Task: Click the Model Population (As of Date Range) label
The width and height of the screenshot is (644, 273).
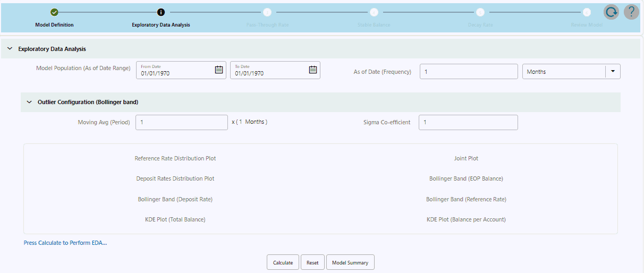Action: tap(83, 68)
